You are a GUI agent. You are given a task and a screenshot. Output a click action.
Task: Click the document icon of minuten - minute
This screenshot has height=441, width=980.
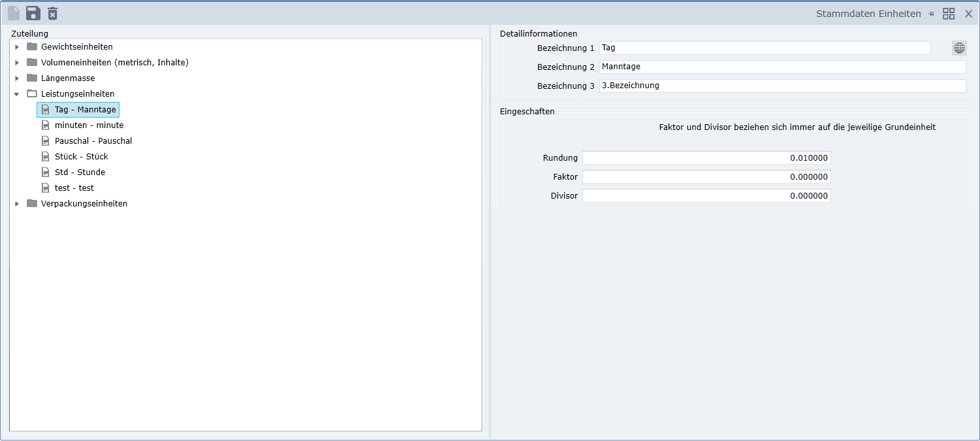tap(46, 125)
